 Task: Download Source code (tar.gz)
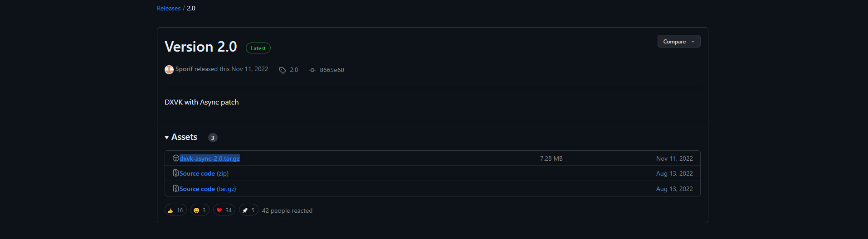tap(208, 189)
